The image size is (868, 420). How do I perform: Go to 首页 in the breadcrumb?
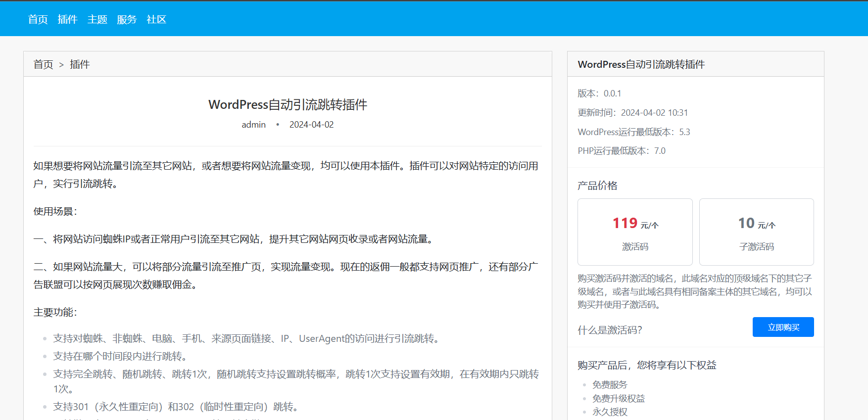(x=43, y=64)
